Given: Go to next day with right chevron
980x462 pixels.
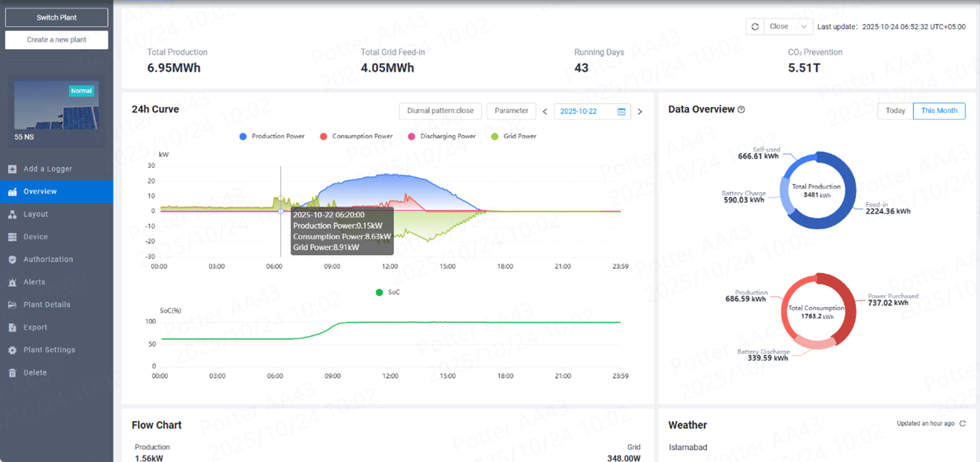Looking at the screenshot, I should pyautogui.click(x=640, y=112).
